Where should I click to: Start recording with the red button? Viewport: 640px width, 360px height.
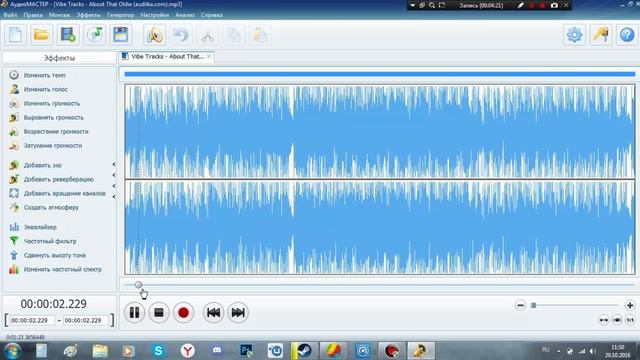coord(183,313)
